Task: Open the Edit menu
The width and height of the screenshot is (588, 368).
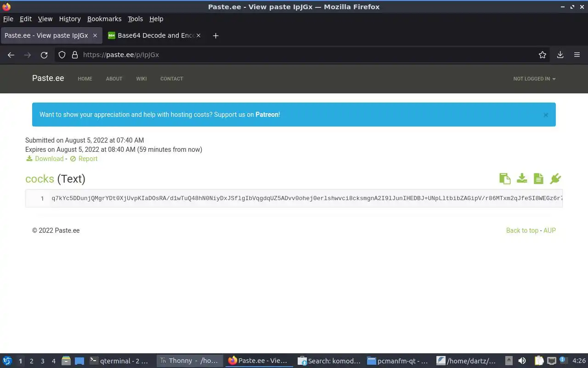Action: pyautogui.click(x=26, y=19)
